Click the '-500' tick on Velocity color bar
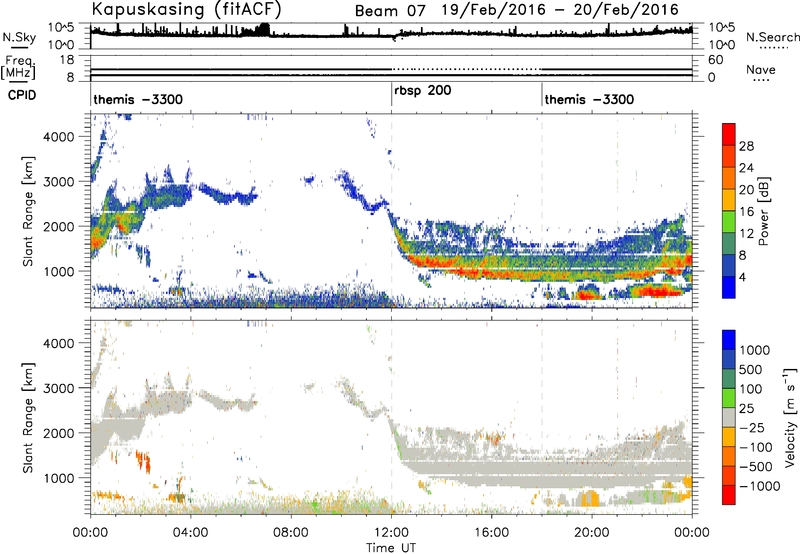 755,467
